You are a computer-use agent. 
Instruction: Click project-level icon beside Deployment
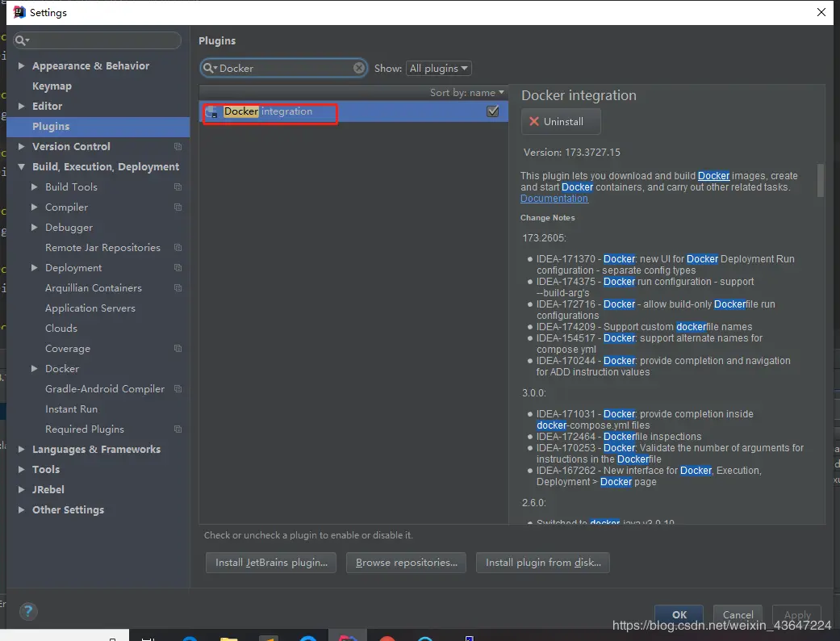pos(178,267)
